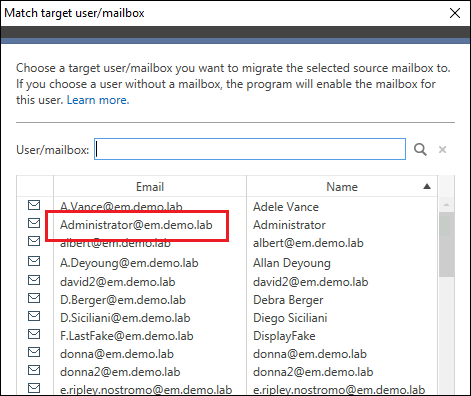Click the name Adele Vance
Viewport: 471px width, 396px height.
click(286, 207)
